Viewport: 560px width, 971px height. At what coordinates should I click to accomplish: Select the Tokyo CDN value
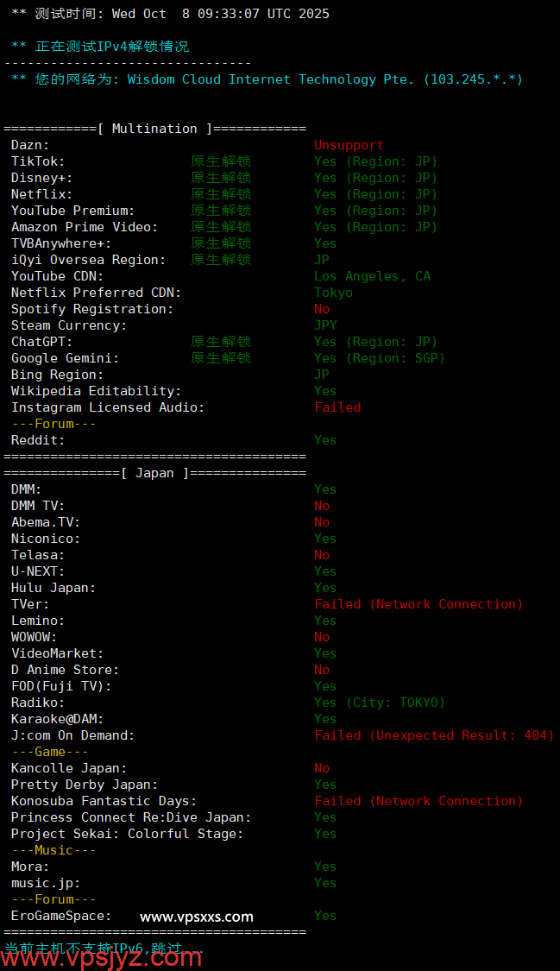333,293
